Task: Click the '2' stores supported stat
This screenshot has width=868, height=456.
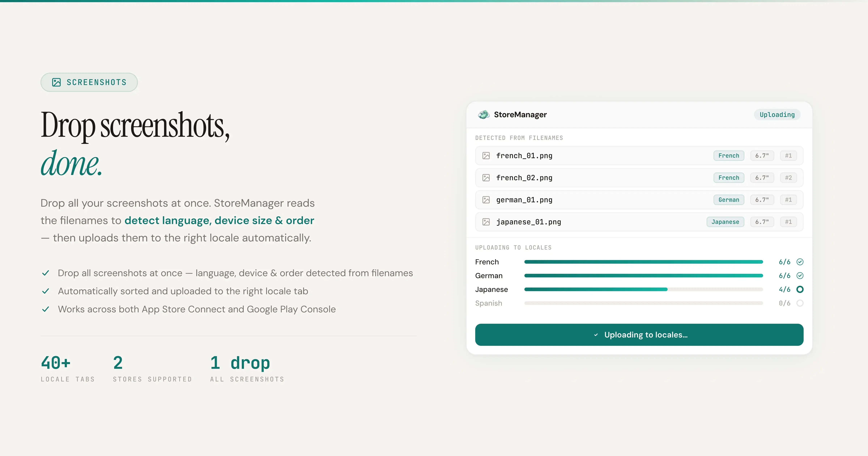Action: pyautogui.click(x=118, y=363)
